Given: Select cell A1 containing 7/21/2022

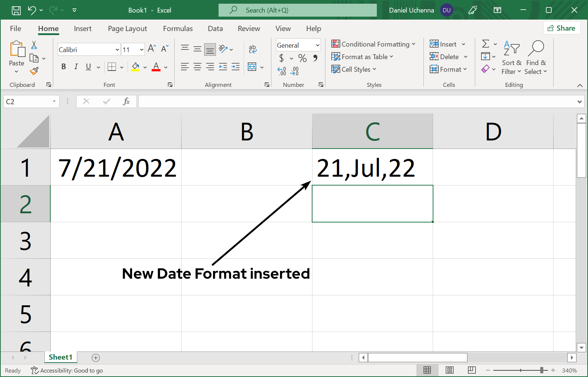Looking at the screenshot, I should pyautogui.click(x=116, y=167).
